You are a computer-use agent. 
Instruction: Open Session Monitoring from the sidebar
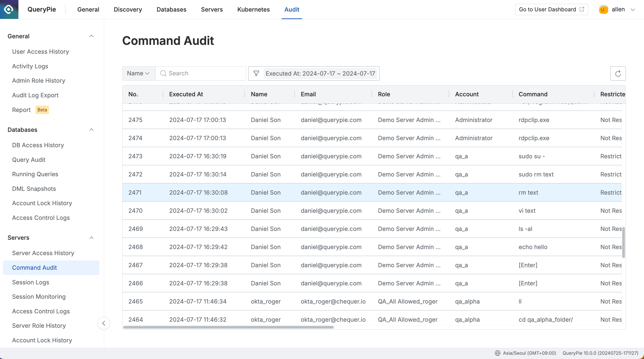(x=39, y=296)
